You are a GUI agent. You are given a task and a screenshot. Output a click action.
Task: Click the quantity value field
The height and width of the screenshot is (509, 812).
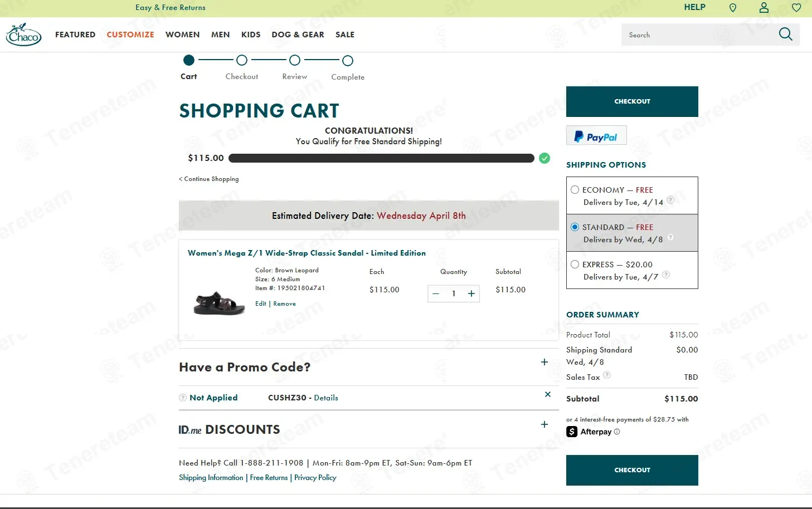coord(454,293)
